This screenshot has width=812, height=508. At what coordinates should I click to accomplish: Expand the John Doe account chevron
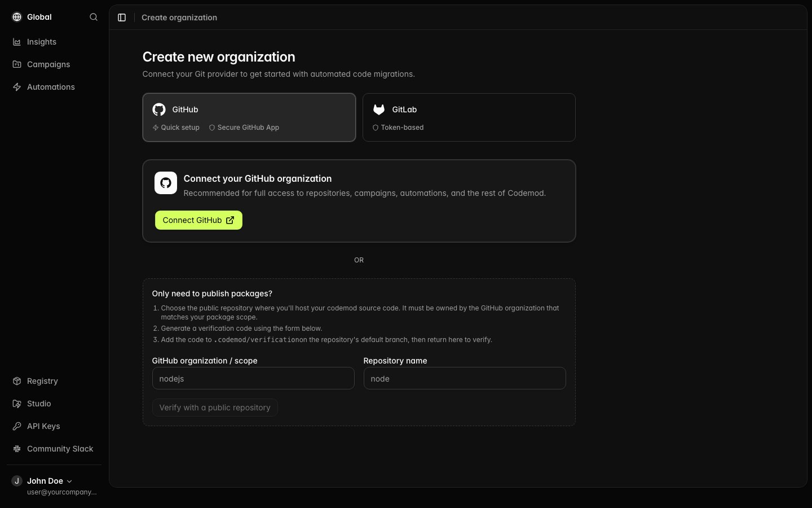(69, 481)
